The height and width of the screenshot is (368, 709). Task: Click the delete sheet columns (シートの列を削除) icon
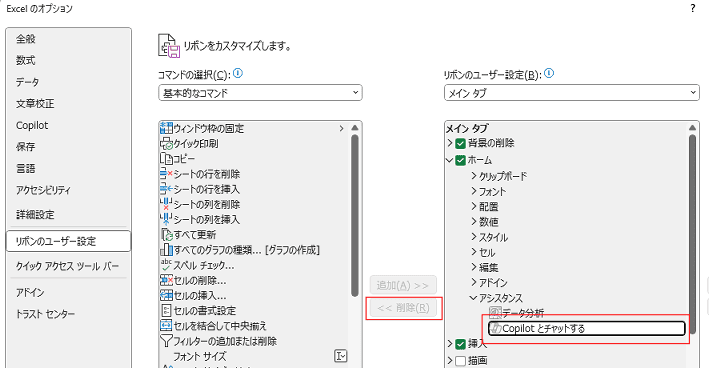[166, 204]
